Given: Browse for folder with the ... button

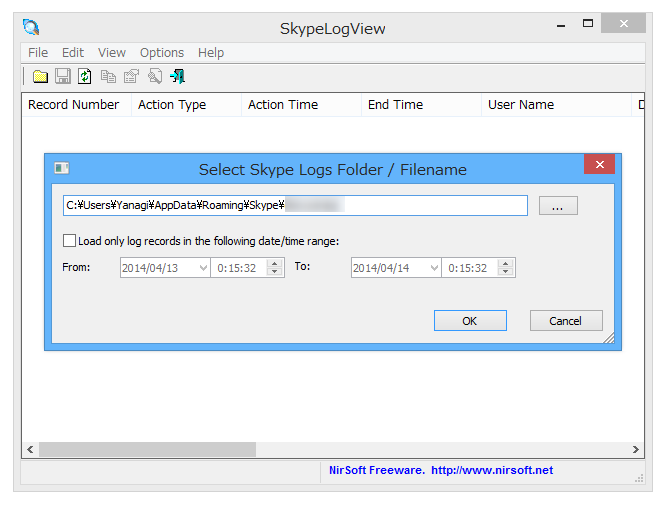Looking at the screenshot, I should (x=558, y=206).
